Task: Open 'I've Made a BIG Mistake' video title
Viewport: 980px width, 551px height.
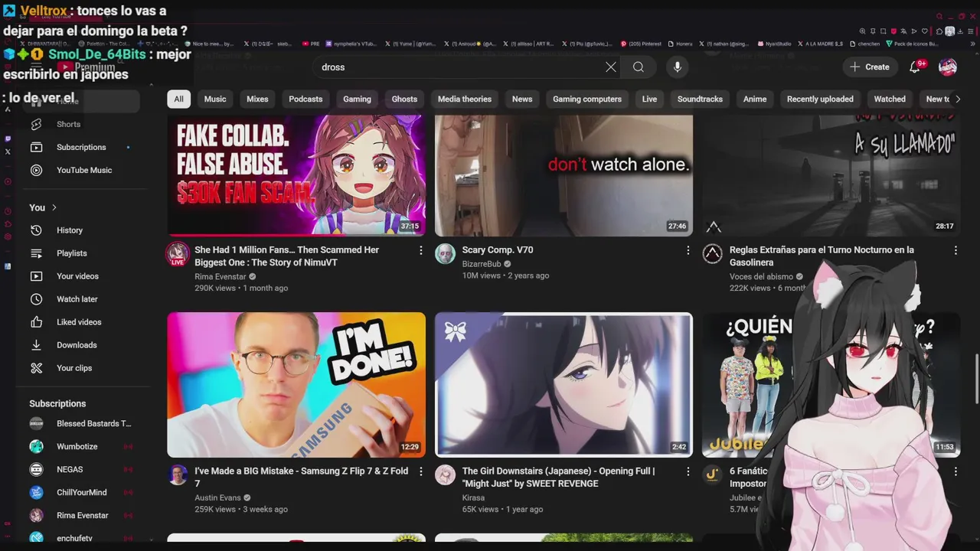Action: 302,478
